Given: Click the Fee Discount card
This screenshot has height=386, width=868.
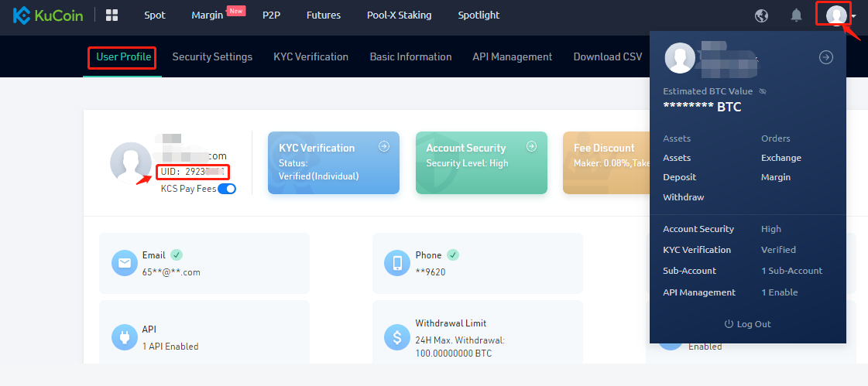Looking at the screenshot, I should pyautogui.click(x=606, y=162).
